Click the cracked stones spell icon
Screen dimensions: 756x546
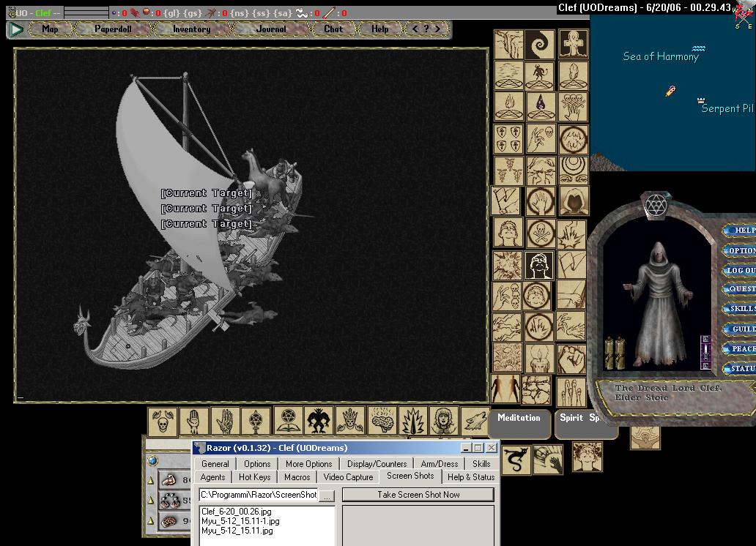535,390
